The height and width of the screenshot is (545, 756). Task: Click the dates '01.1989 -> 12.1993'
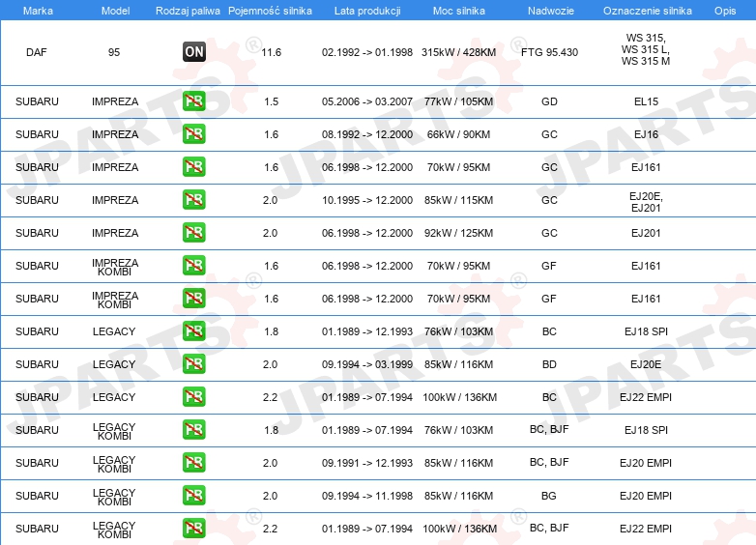(x=367, y=331)
